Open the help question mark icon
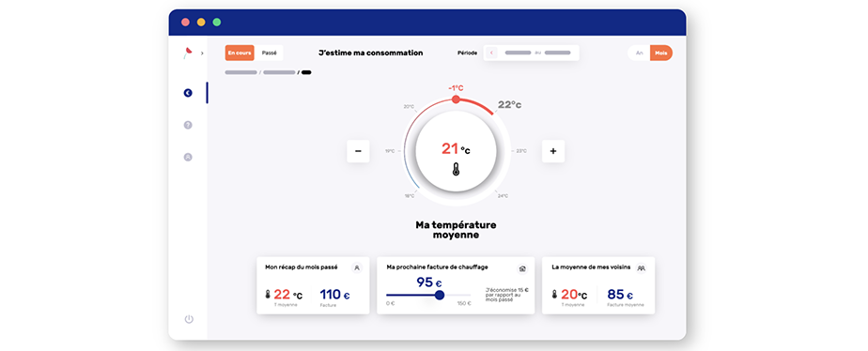 point(188,125)
